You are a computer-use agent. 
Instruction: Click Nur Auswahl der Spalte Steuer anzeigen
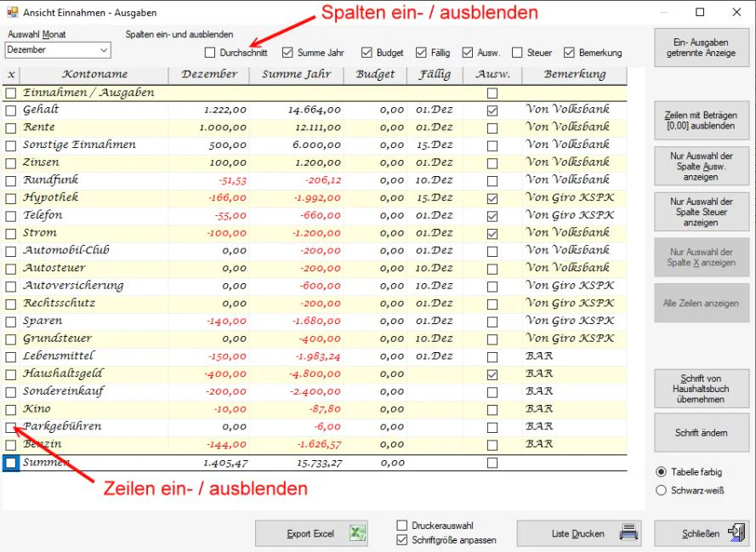point(702,212)
